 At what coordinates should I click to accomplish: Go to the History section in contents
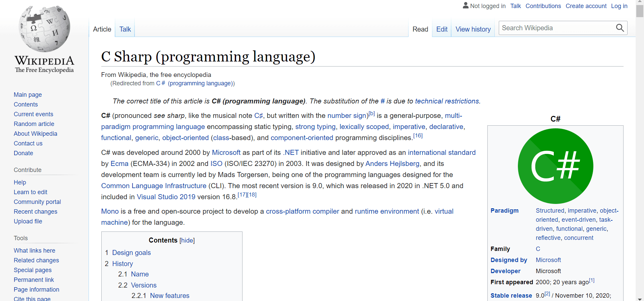coord(122,264)
